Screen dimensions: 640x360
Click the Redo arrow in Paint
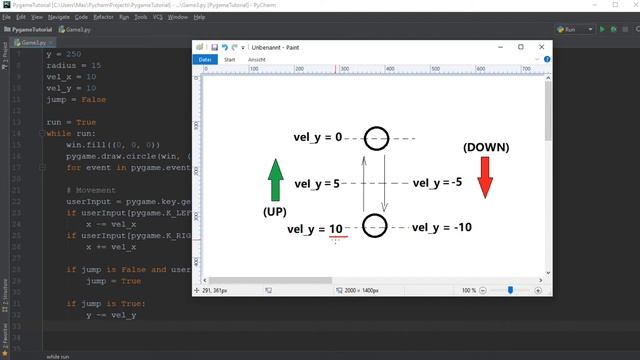click(x=234, y=47)
